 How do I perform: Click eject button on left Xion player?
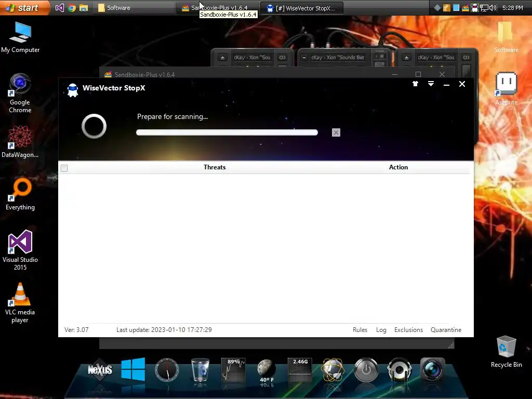pos(222,58)
